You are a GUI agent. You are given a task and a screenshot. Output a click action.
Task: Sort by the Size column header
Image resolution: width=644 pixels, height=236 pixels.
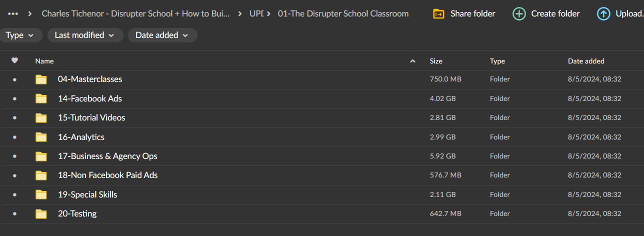[x=436, y=61]
